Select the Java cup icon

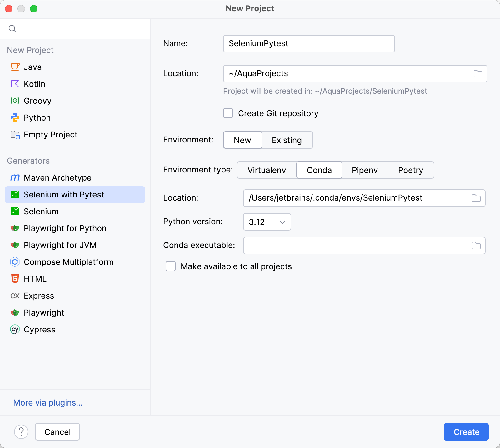tap(15, 67)
